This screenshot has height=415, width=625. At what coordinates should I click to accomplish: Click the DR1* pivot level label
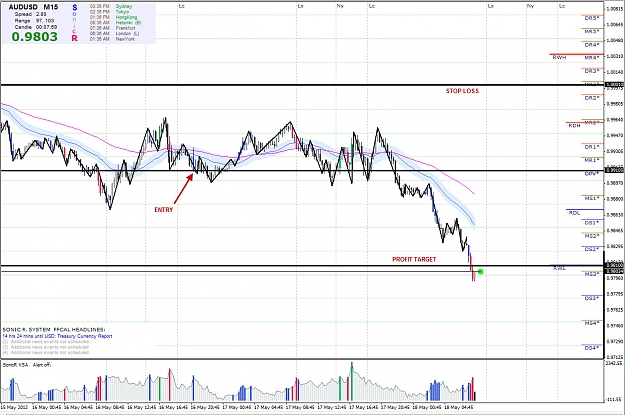592,147
